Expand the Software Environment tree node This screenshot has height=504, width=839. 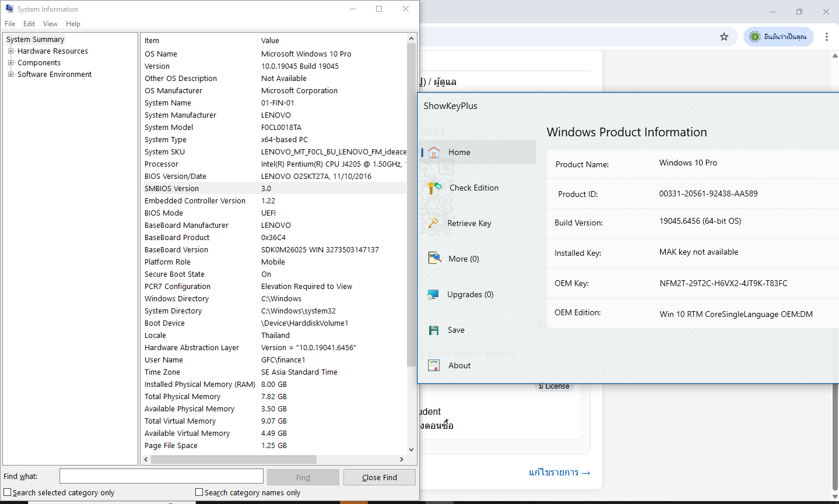10,75
